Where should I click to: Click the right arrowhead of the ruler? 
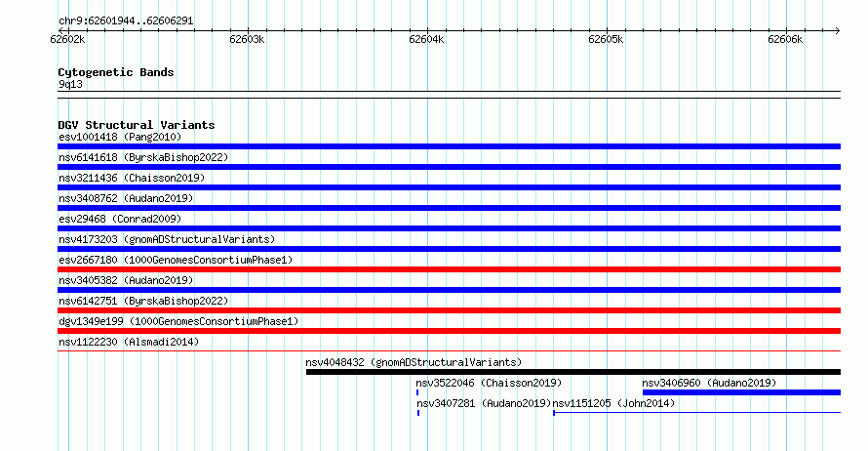tap(838, 31)
